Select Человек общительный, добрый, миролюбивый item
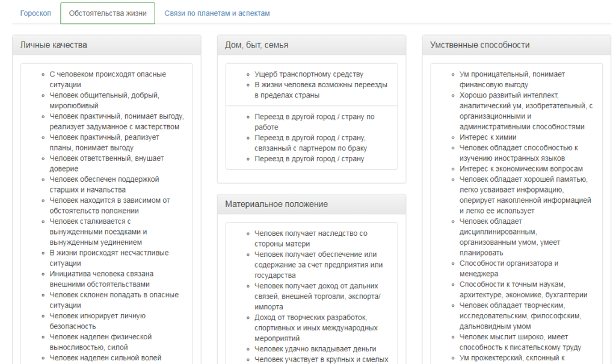 coord(104,100)
